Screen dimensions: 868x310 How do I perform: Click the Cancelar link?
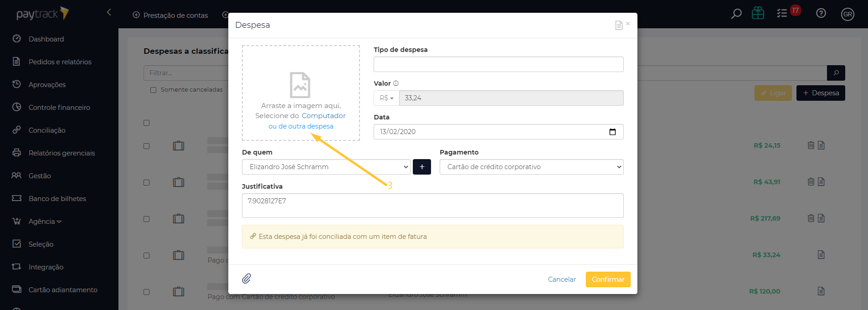[562, 279]
